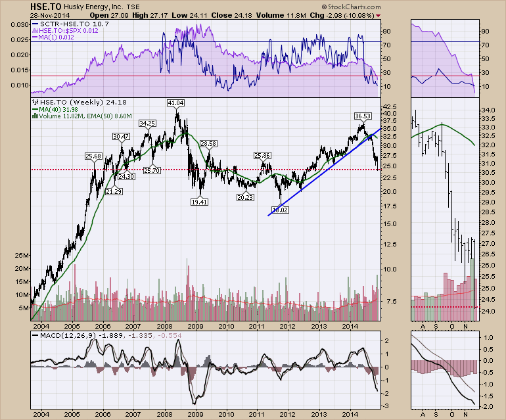Click the SCTR-HSE.TO 10.7 legend entry
The image size is (506, 420).
[74, 24]
